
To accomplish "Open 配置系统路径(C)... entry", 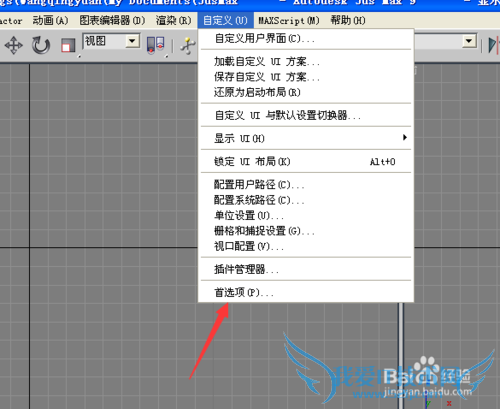I will click(306, 200).
